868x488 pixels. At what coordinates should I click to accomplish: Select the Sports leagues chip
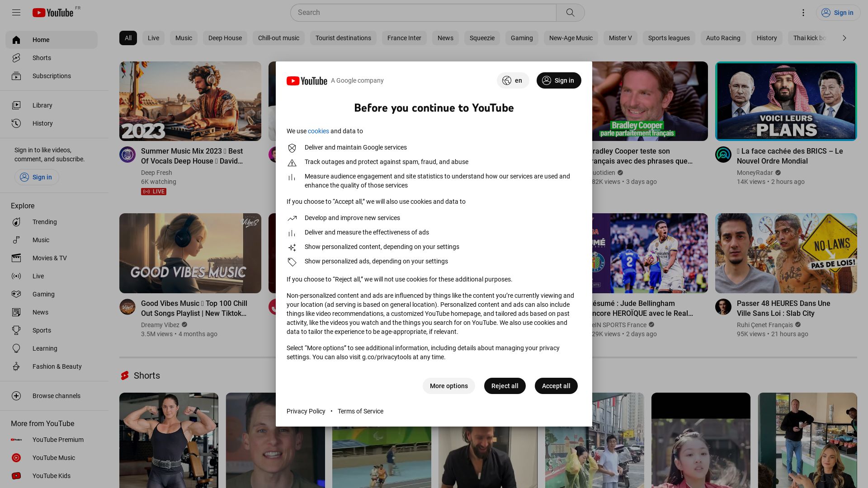coord(669,38)
